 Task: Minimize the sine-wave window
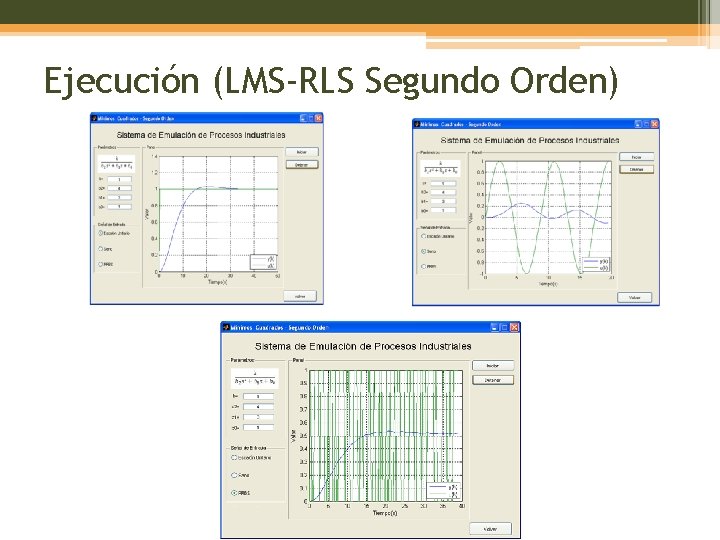638,124
